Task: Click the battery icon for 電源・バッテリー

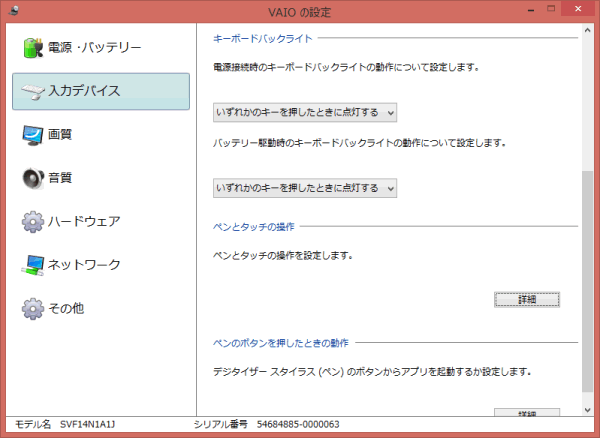Action: (33, 48)
